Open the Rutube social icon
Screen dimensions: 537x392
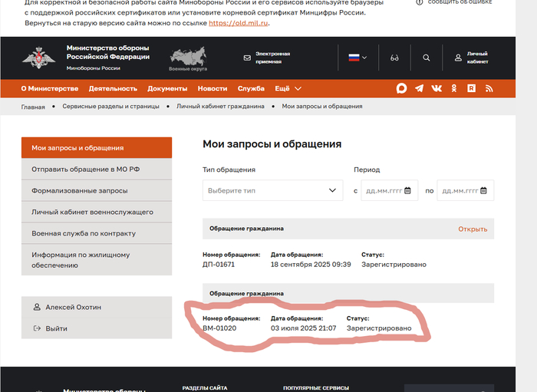[472, 88]
